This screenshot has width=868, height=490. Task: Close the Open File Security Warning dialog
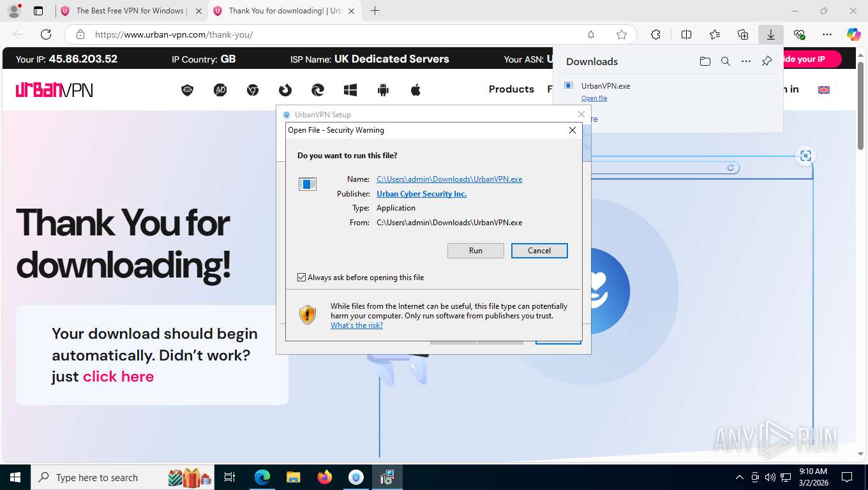(572, 130)
